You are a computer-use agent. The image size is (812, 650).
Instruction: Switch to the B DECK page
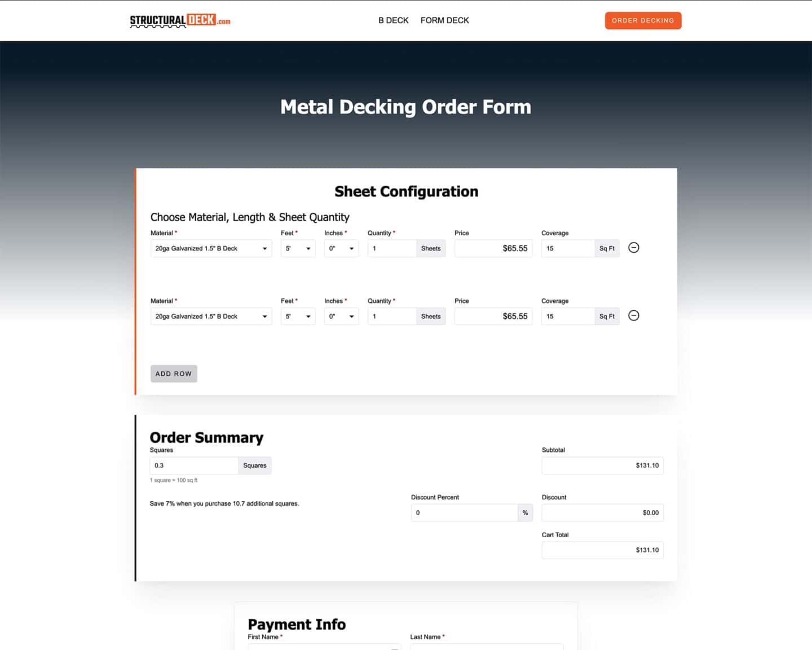pos(393,20)
